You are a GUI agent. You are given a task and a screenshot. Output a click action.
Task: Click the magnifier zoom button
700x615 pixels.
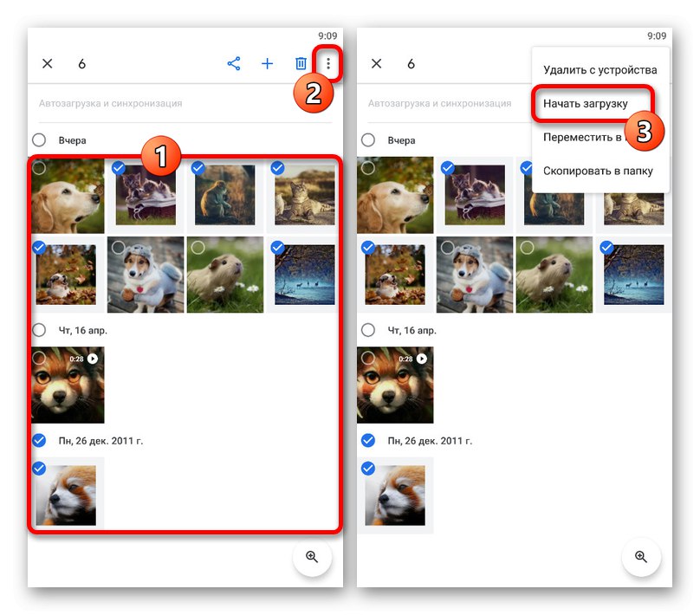click(x=313, y=558)
